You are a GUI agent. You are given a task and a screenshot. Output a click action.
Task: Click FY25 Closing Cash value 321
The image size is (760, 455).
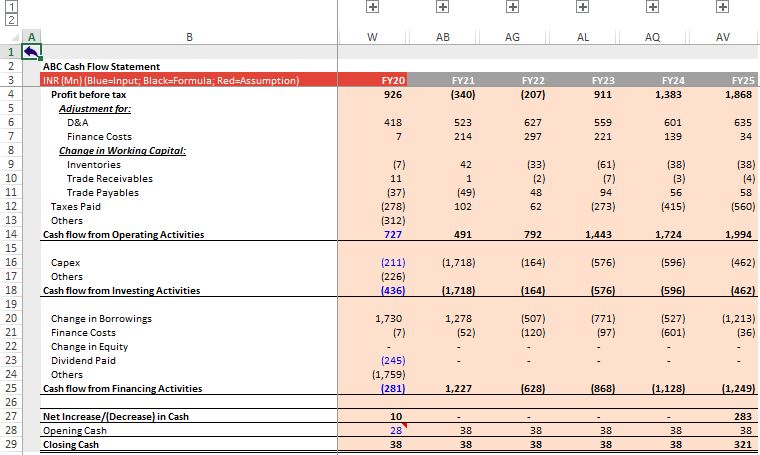click(724, 444)
